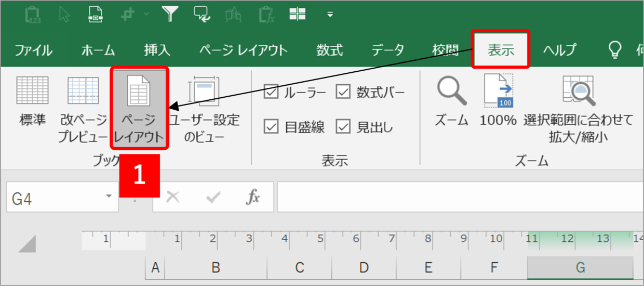Open quick access toolbar customize dropdown
Image resolution: width=644 pixels, height=286 pixels.
[x=330, y=15]
